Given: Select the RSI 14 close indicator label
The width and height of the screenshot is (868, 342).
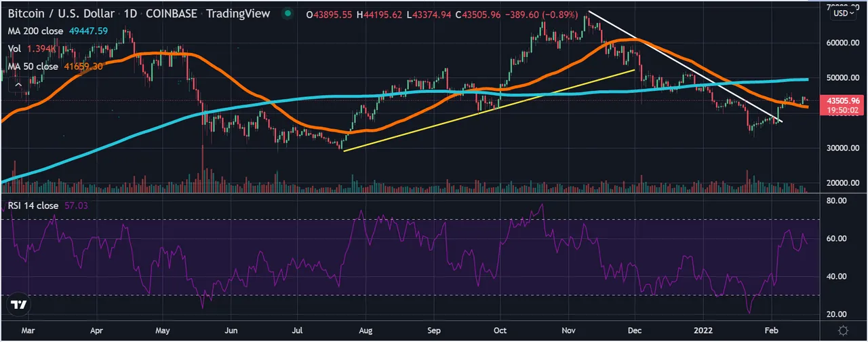Looking at the screenshot, I should coord(33,205).
